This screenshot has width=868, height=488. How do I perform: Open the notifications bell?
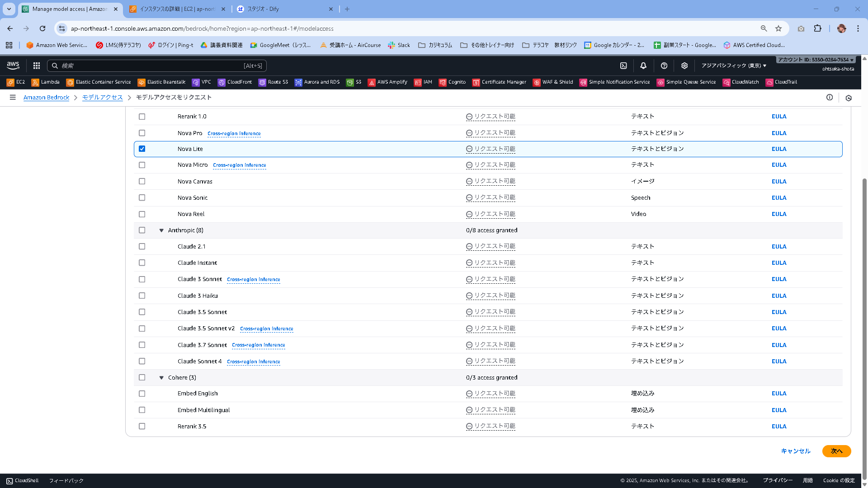pyautogui.click(x=643, y=66)
